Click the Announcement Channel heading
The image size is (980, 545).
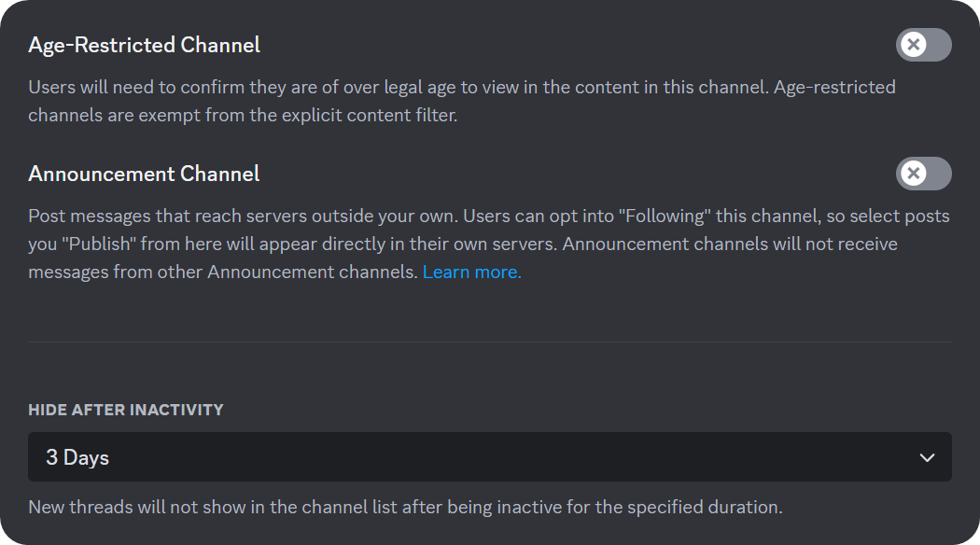143,174
